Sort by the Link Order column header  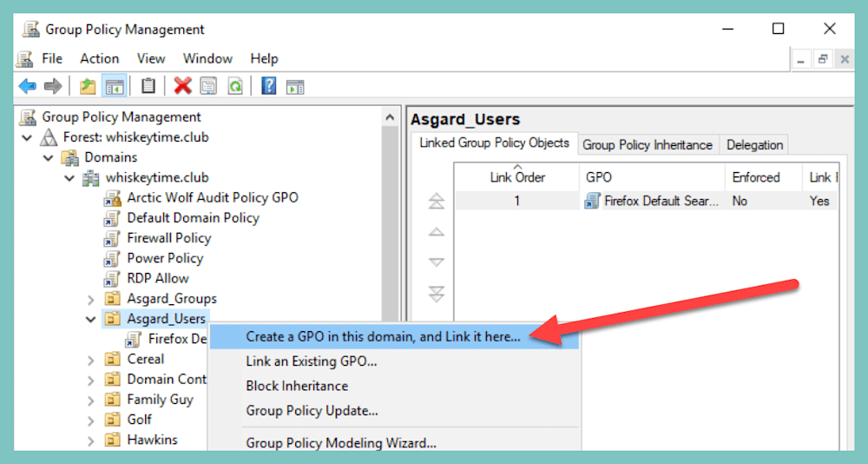[517, 177]
